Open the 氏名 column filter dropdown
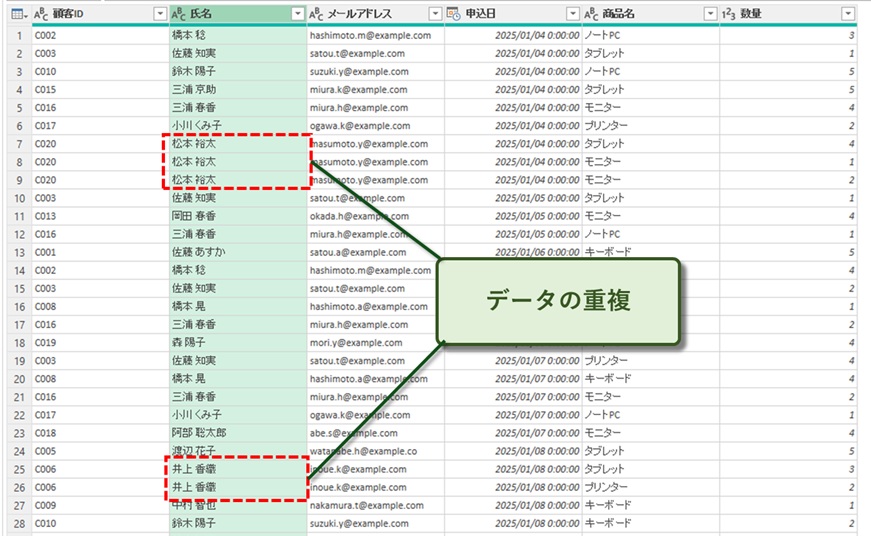Image resolution: width=871 pixels, height=536 pixels. [297, 14]
